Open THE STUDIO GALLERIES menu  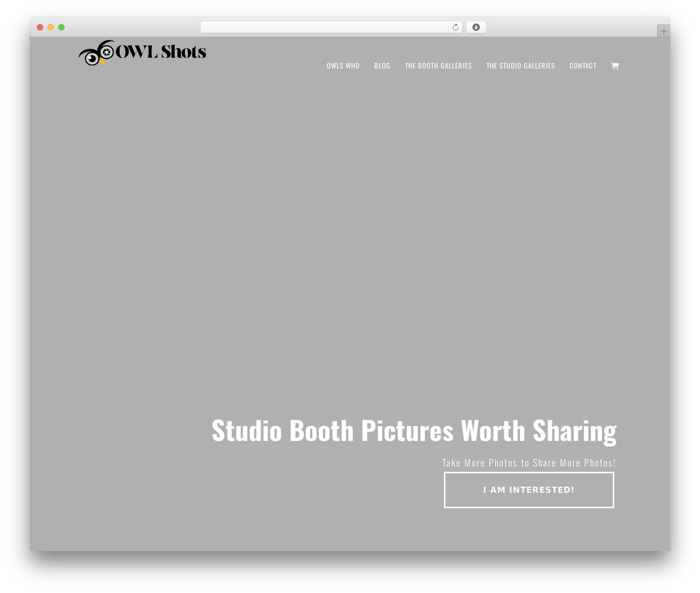(x=520, y=66)
